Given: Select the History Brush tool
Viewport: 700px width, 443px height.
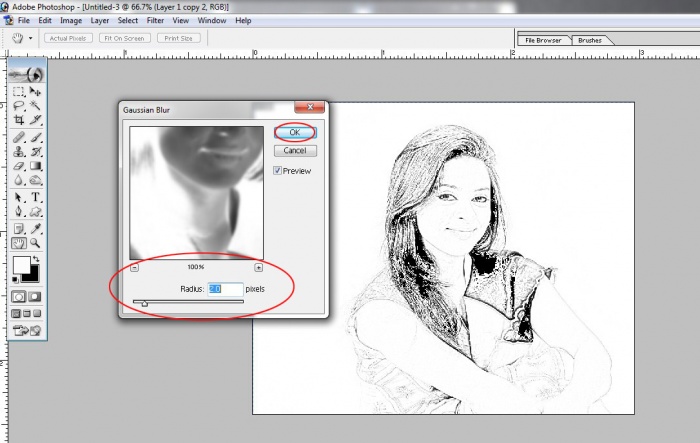Looking at the screenshot, I should click(35, 152).
